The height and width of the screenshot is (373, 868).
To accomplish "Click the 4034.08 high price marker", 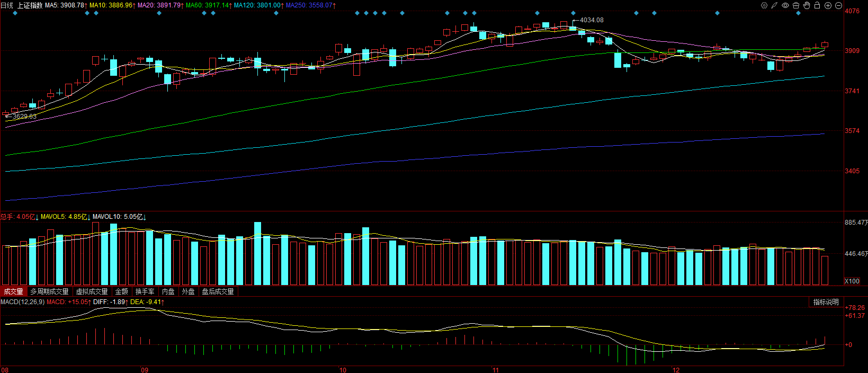I will 592,20.
